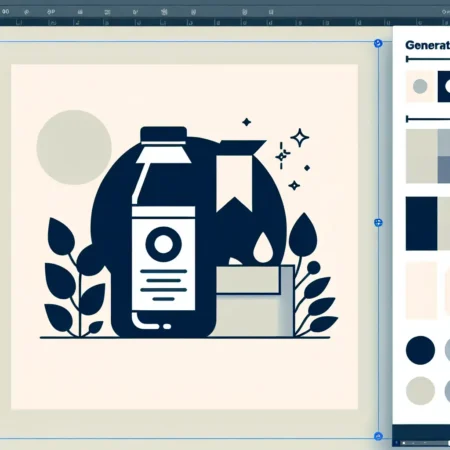Screen dimensions: 450x450
Task: Select the circular logo on the bottle label
Action: (163, 244)
